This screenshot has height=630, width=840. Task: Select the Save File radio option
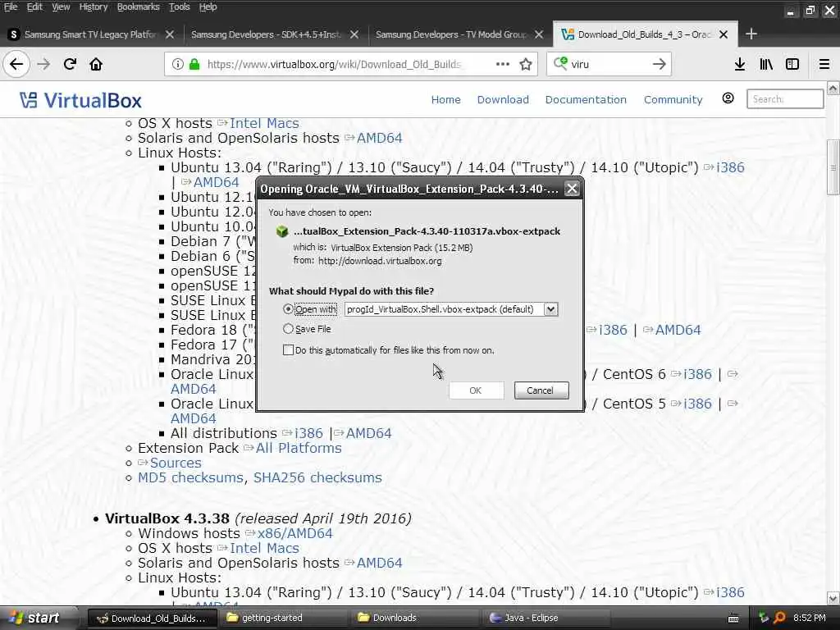[288, 328]
